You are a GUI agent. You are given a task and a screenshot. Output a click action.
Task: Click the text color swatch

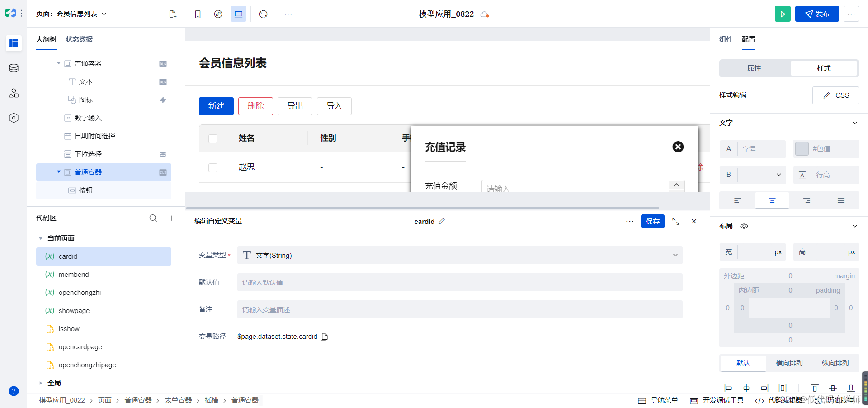click(802, 149)
